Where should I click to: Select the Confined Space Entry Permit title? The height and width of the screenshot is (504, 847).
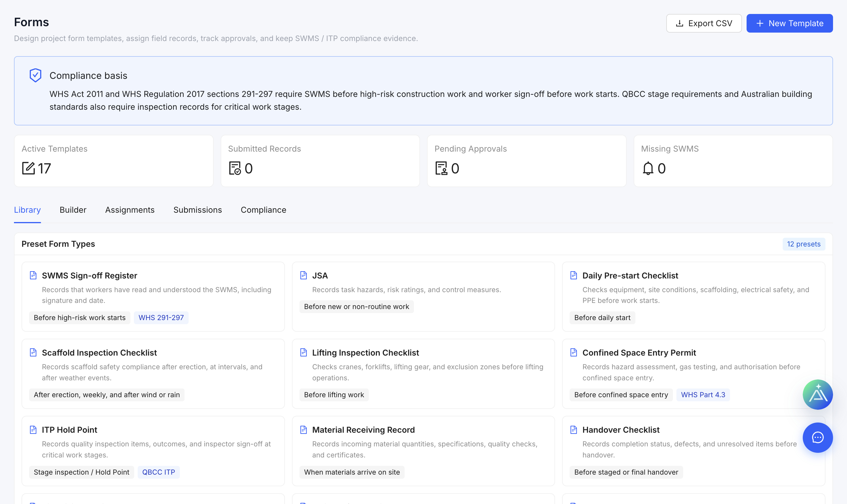(x=639, y=352)
